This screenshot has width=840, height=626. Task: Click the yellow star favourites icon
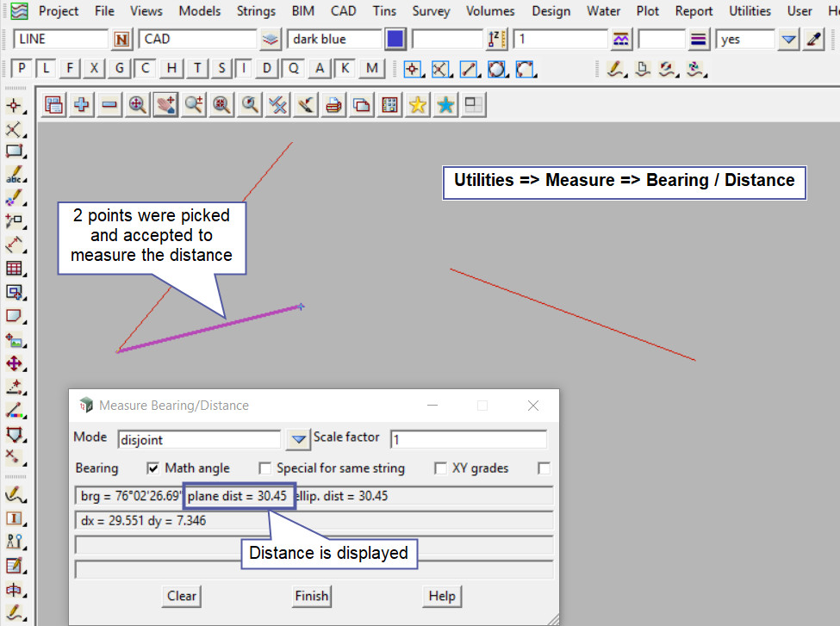pos(418,104)
